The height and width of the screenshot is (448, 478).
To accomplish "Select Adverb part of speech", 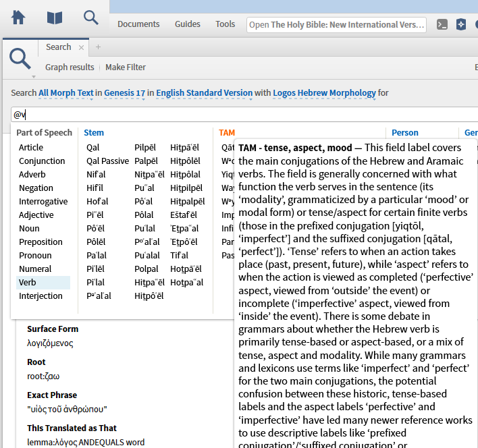I will click(32, 175).
